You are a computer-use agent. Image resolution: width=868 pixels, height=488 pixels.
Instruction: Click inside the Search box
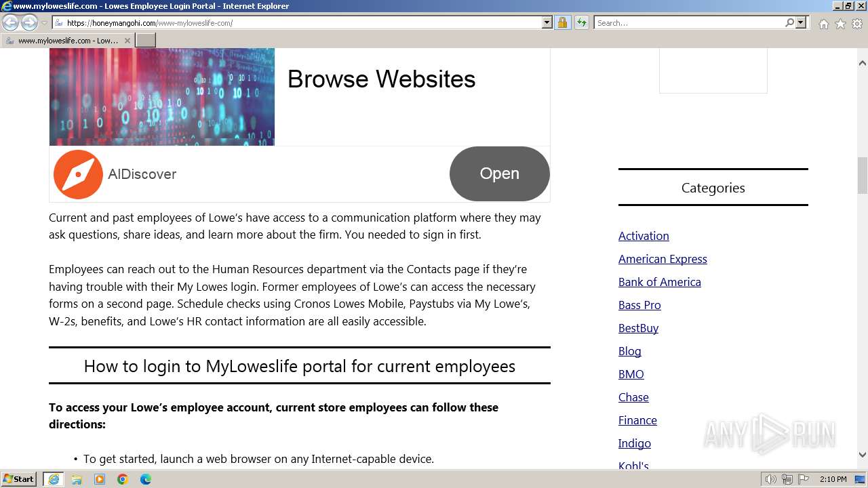(x=688, y=23)
